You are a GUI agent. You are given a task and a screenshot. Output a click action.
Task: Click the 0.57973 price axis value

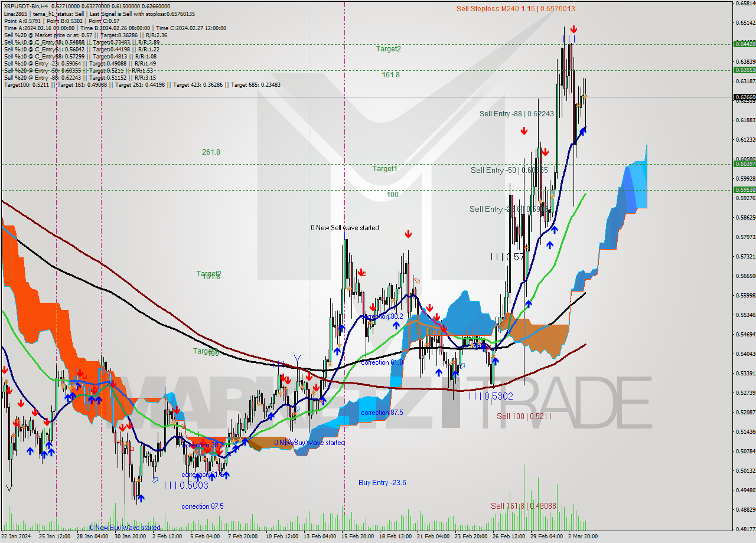tap(745, 237)
